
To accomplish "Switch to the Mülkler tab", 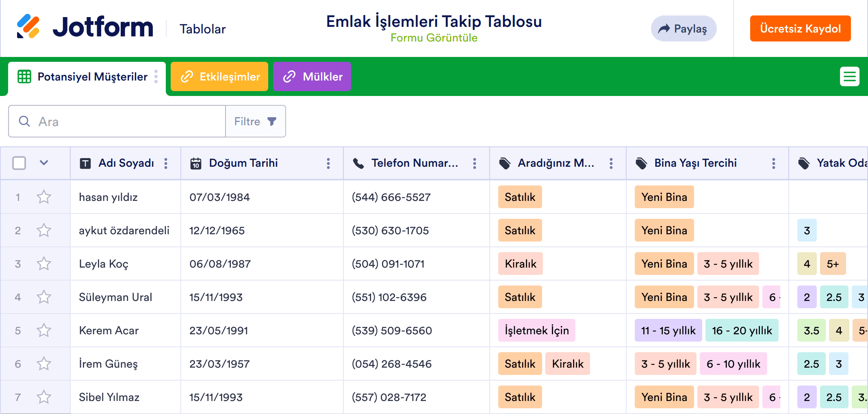I will [x=312, y=76].
